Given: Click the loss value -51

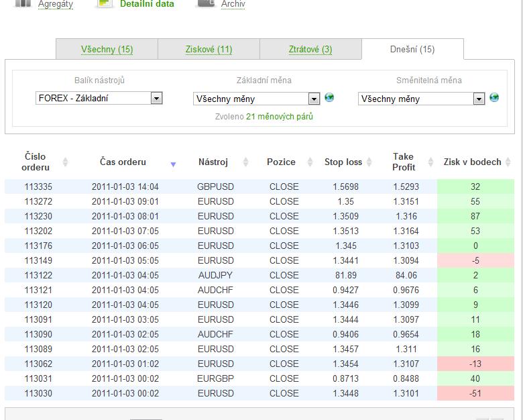Looking at the screenshot, I should pos(475,393).
